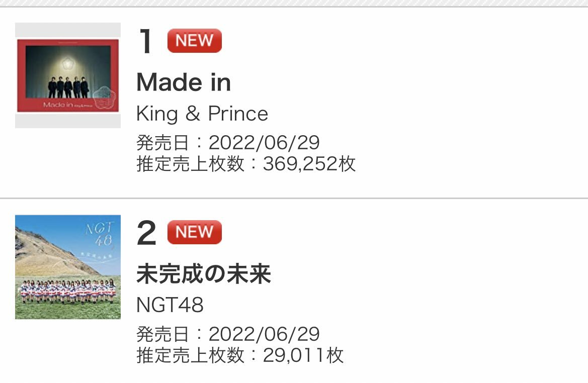588x383 pixels.
Task: Open the Made in album cover thumbnail
Action: (x=68, y=75)
